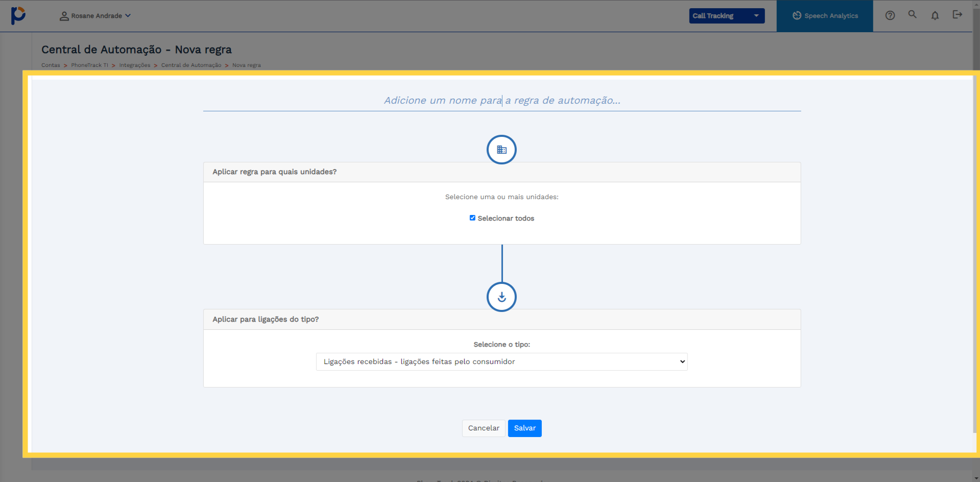Click the call type download step icon
Screen dimensions: 980x482
pos(501,297)
